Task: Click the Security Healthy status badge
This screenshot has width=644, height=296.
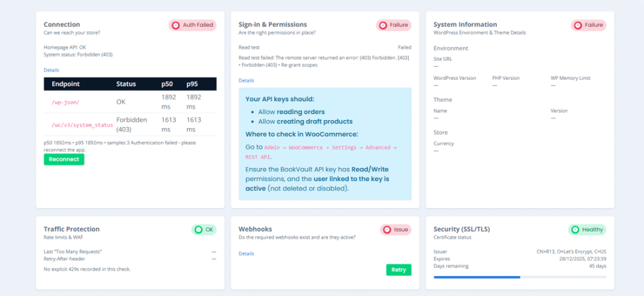Action: [x=587, y=230]
